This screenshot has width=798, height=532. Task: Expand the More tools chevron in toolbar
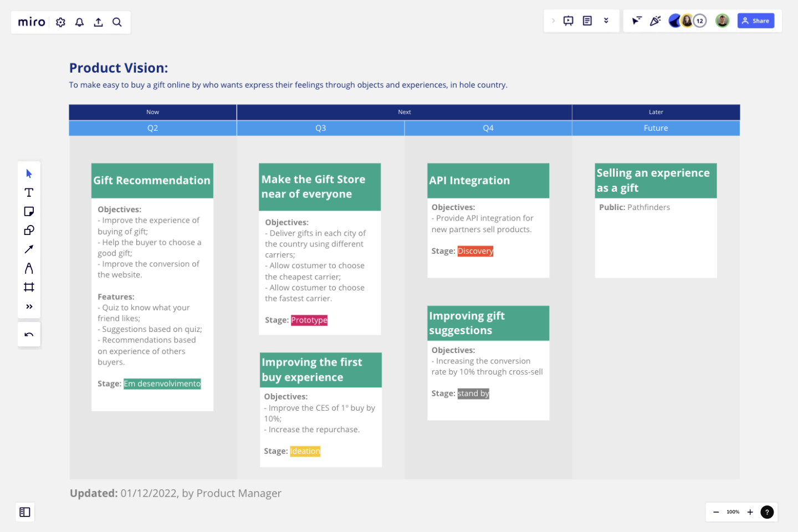29,306
